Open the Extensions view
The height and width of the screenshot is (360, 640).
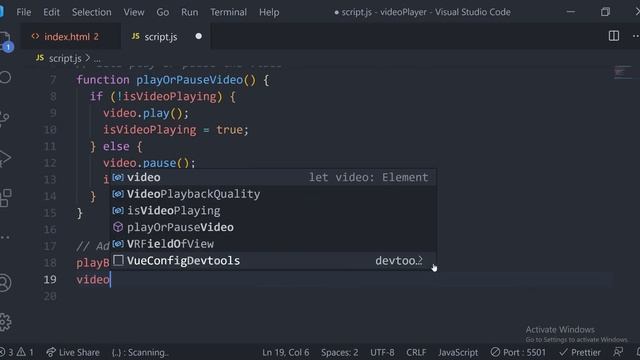click(5, 198)
